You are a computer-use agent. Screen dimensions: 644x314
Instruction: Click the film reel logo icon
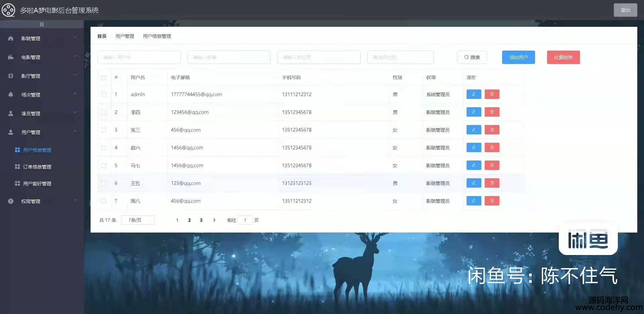(8, 10)
